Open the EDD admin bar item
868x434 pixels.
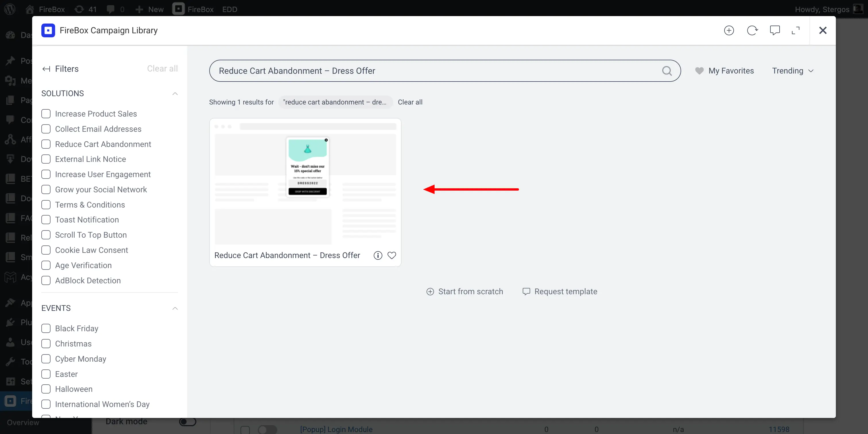tap(229, 9)
